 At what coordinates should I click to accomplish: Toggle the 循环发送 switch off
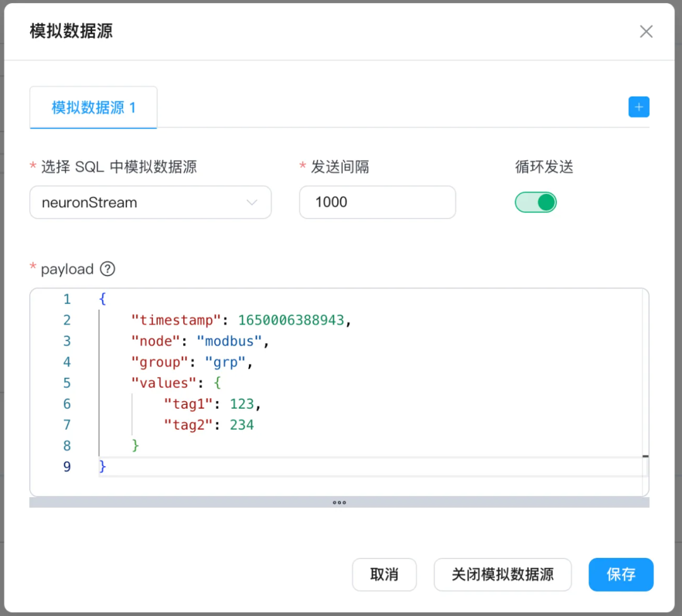[x=535, y=202]
